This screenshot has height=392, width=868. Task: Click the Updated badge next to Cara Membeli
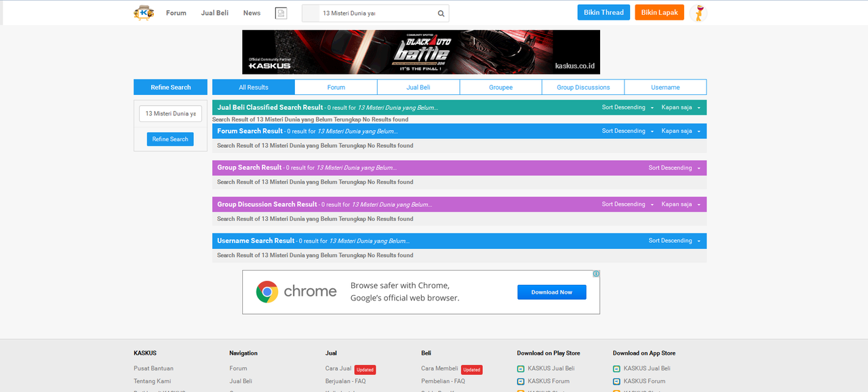[472, 370]
